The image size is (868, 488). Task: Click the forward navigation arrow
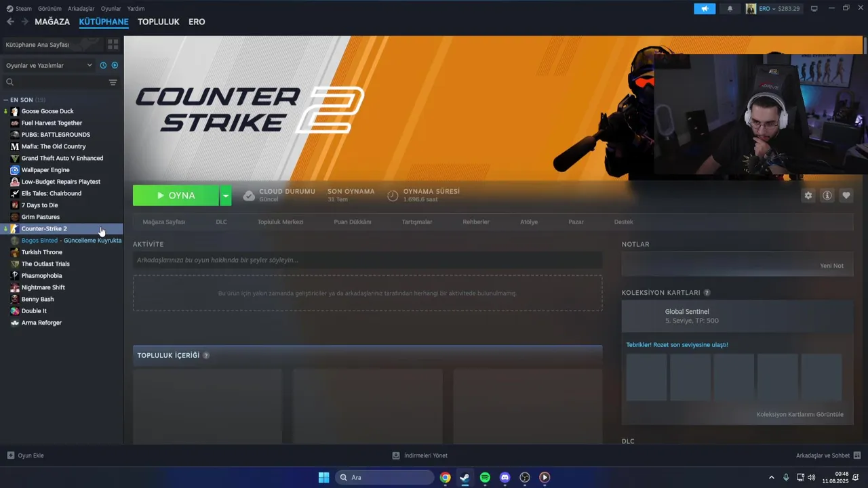point(25,22)
